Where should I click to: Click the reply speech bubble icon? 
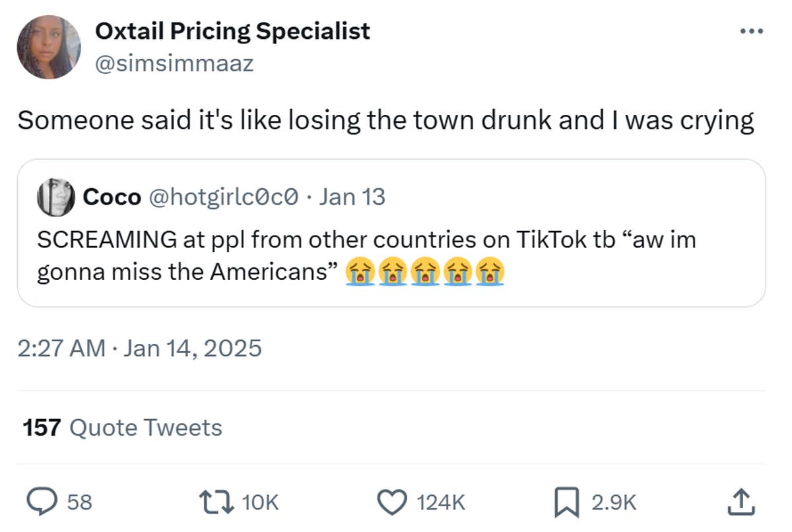point(46,502)
